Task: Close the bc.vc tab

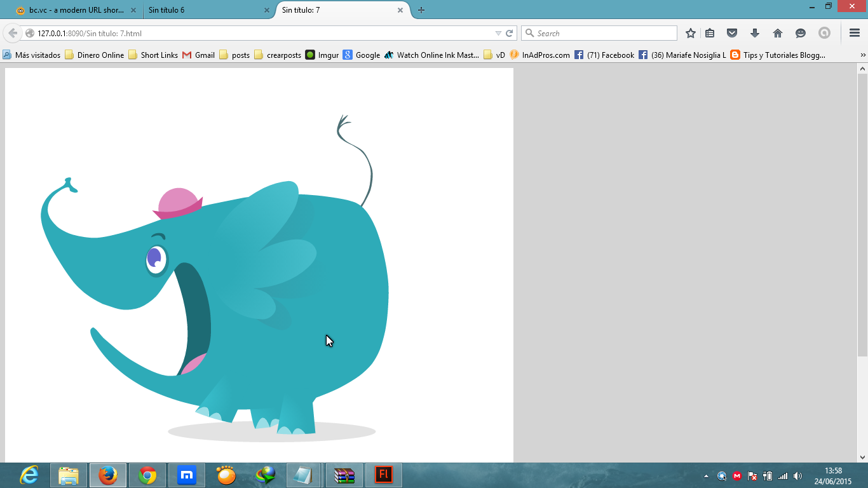Action: 133,10
